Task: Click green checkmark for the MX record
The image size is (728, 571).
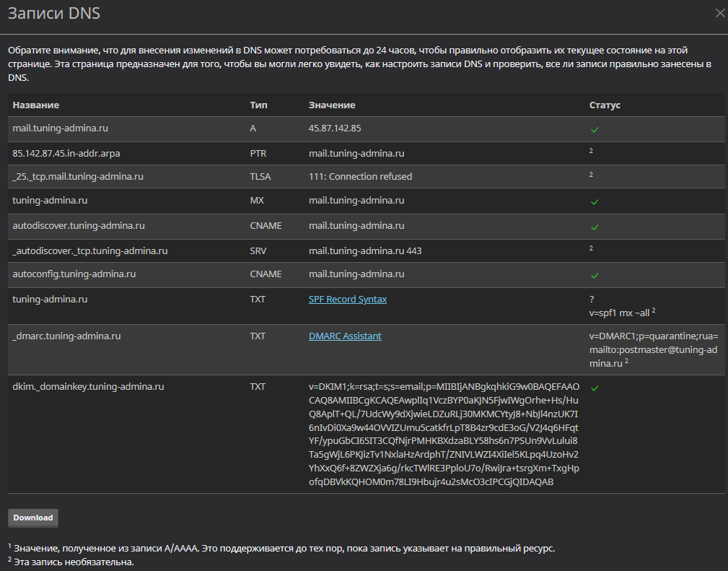Action: pyautogui.click(x=595, y=202)
